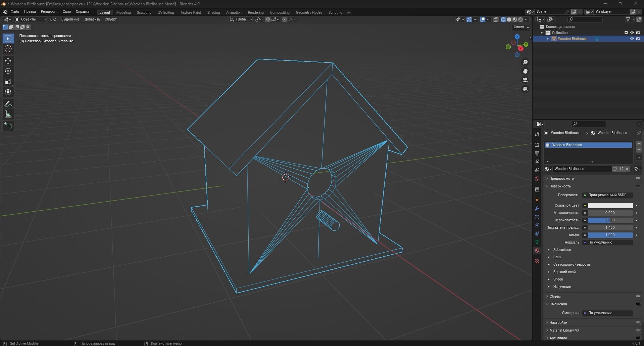Open the Object properties tab
Viewport: 644px width, 346px height.
tap(537, 200)
